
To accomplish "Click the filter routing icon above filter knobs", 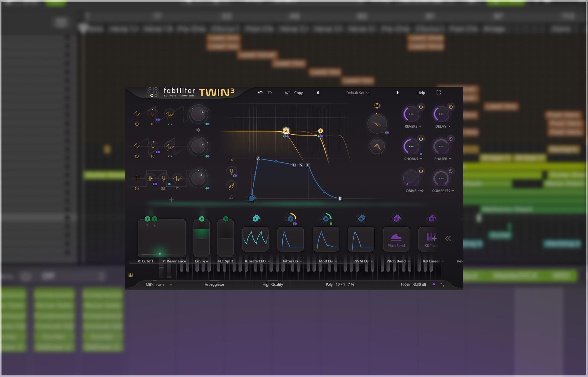I will coord(377,106).
